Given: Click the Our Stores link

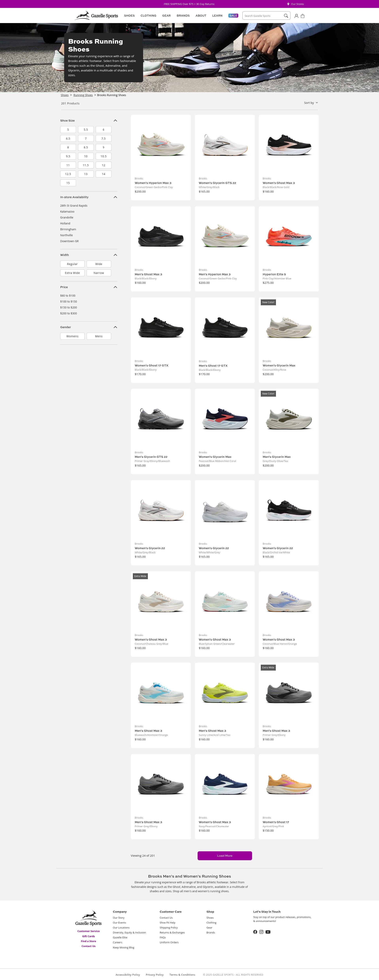Looking at the screenshot, I should (297, 4).
